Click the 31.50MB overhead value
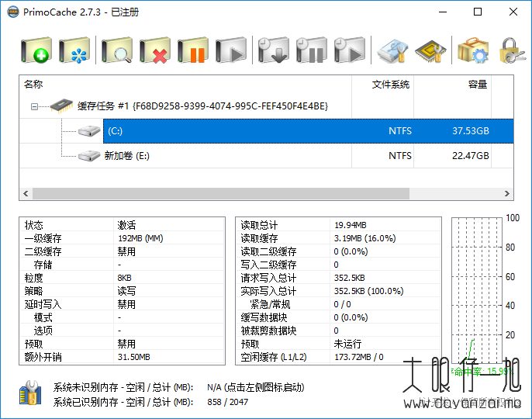Screen dimensions: 532x419 tap(133, 357)
